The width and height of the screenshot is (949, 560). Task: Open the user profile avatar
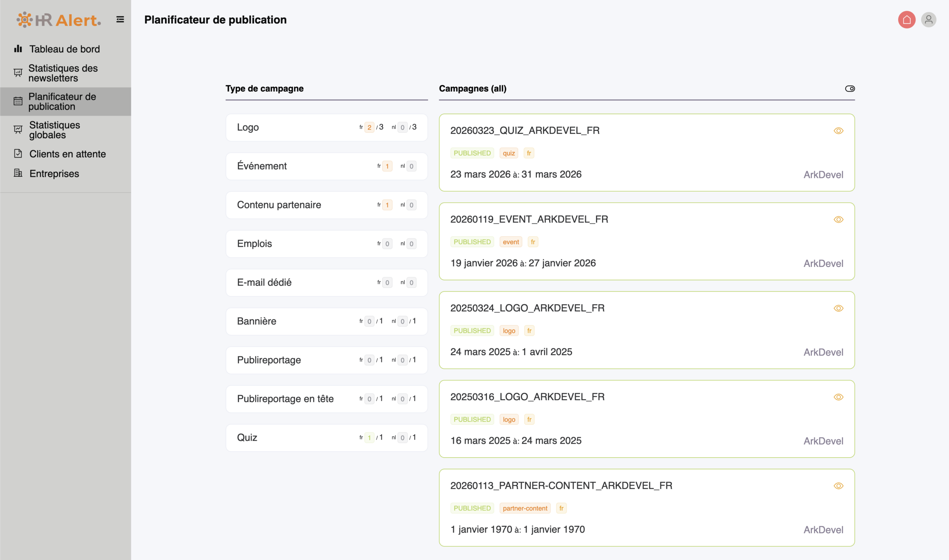[928, 20]
